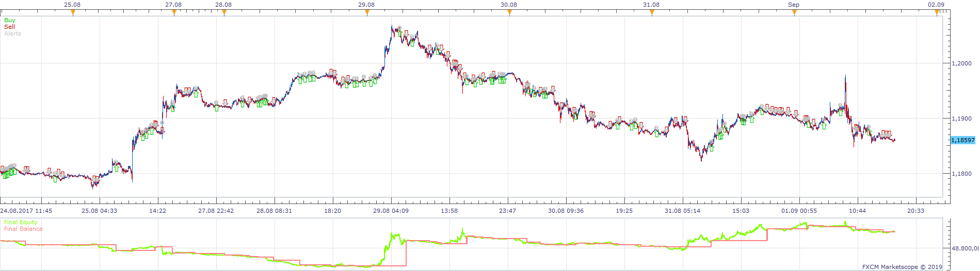Click the 1,1800 price axis label
The image size is (980, 271).
pos(961,174)
